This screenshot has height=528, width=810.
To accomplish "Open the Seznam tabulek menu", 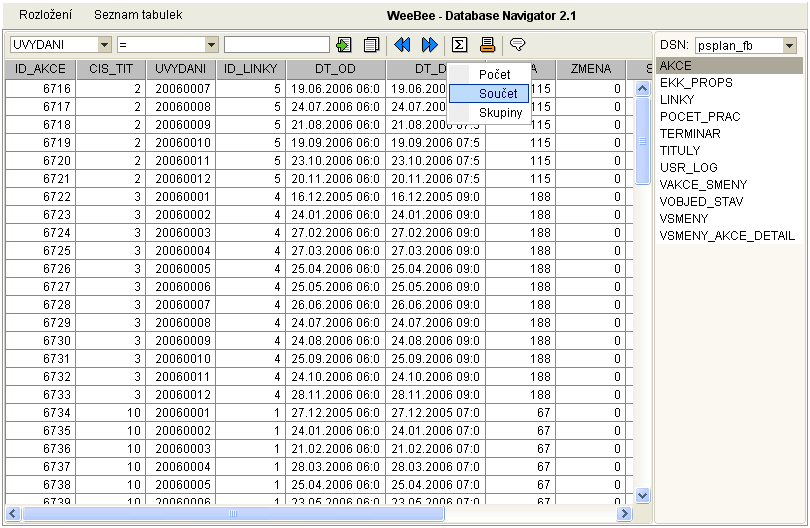I will [x=138, y=16].
